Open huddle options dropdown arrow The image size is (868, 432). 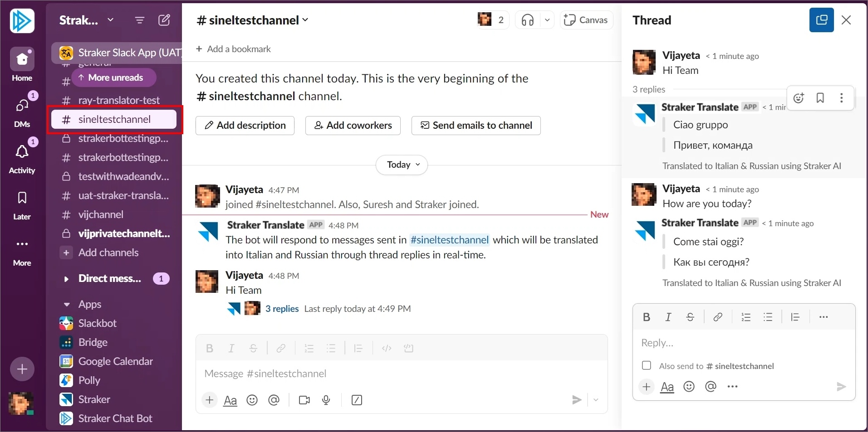click(547, 20)
